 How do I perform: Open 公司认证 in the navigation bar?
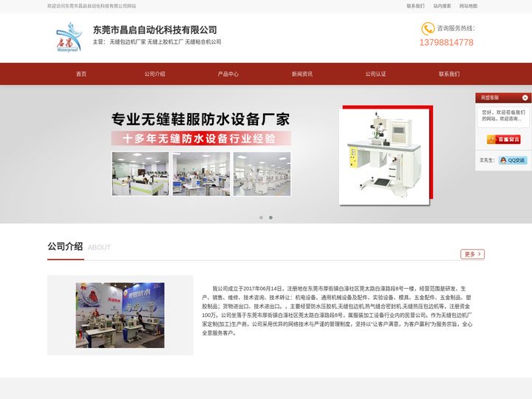coord(375,74)
